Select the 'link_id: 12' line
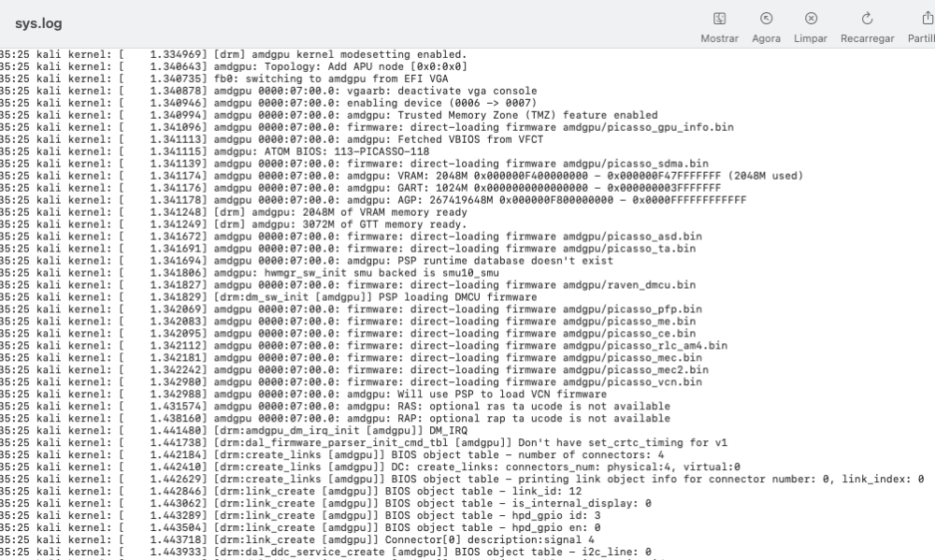 (291, 491)
